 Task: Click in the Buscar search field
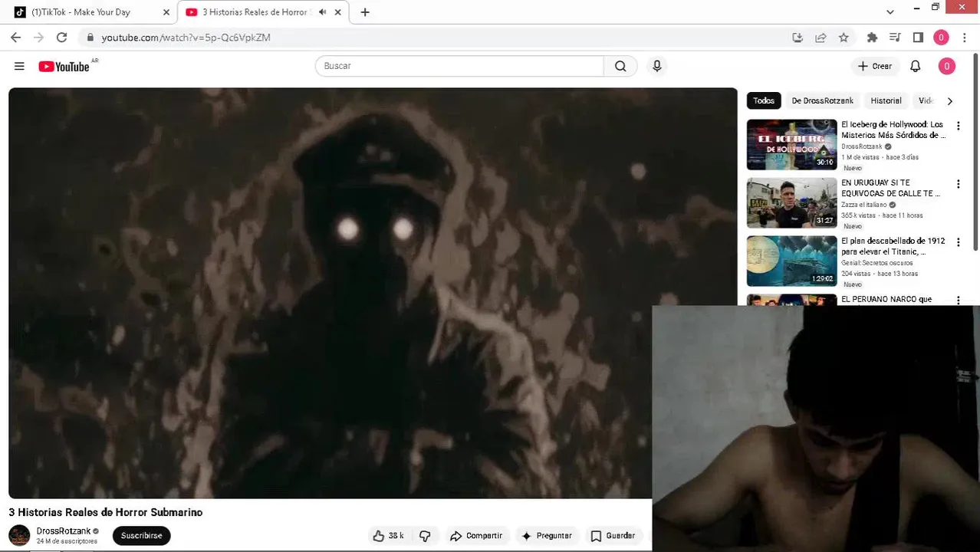(459, 66)
